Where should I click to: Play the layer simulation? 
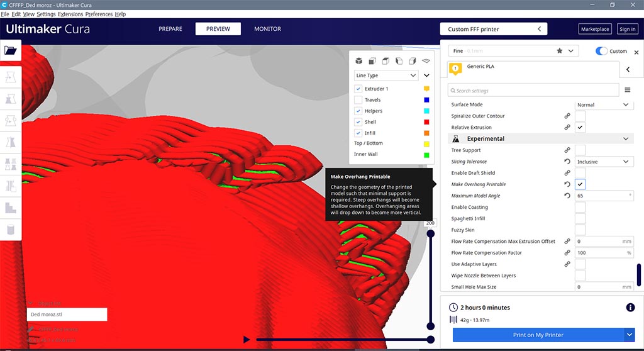(x=247, y=340)
